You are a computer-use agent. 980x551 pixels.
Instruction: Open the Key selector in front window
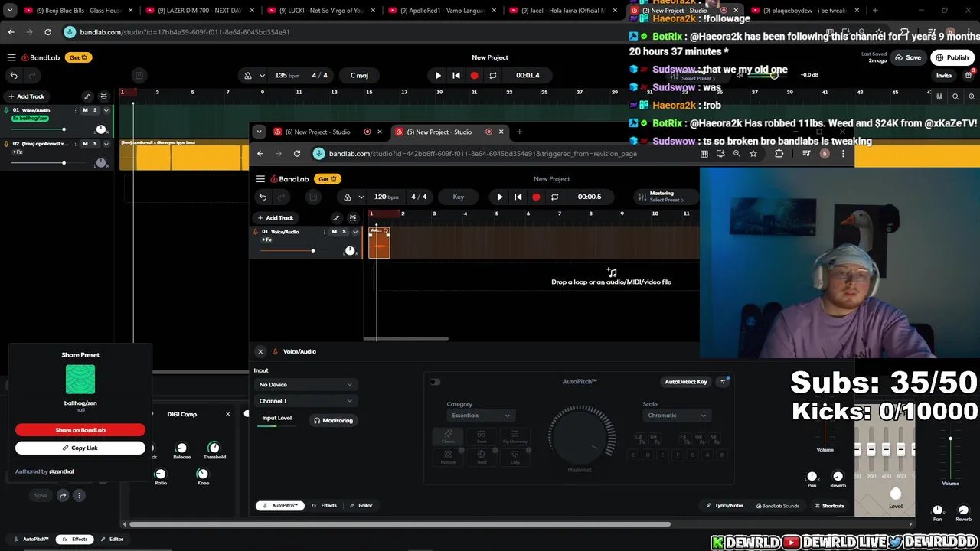click(x=458, y=197)
